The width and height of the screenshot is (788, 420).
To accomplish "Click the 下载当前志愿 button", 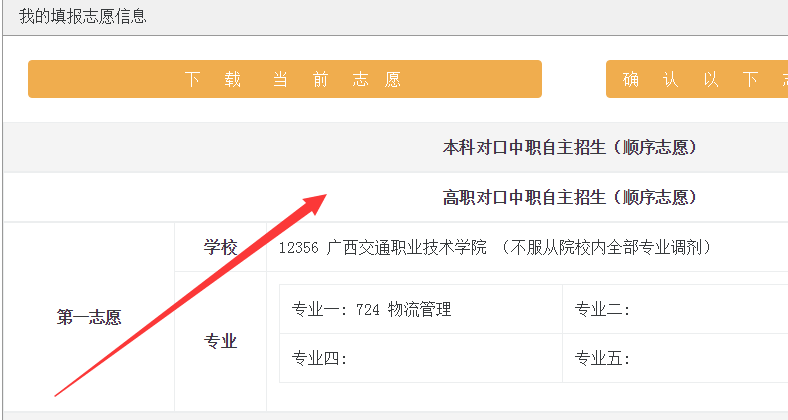I will pyautogui.click(x=284, y=80).
